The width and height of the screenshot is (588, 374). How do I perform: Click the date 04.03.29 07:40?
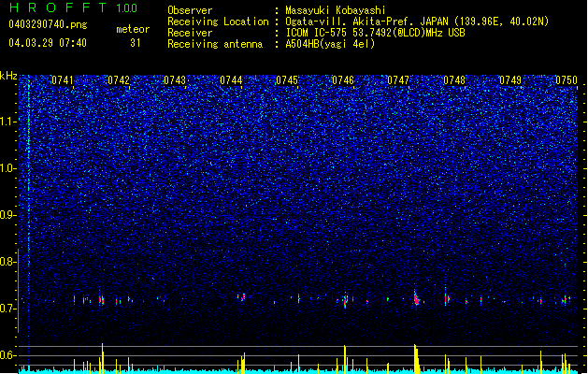48,43
